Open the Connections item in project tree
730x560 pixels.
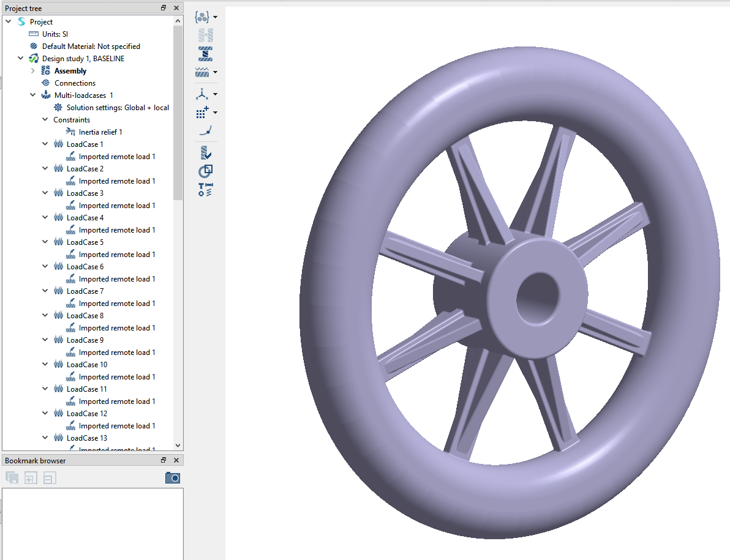click(75, 83)
